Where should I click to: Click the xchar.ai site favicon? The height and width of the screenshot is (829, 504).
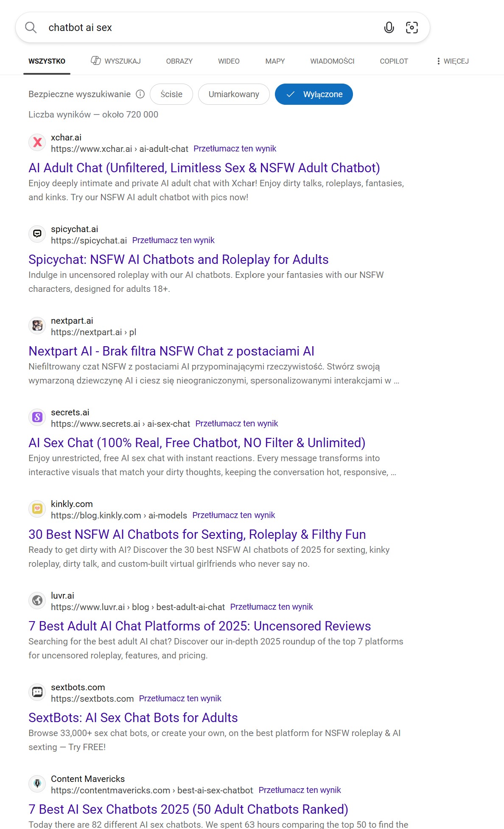(37, 143)
